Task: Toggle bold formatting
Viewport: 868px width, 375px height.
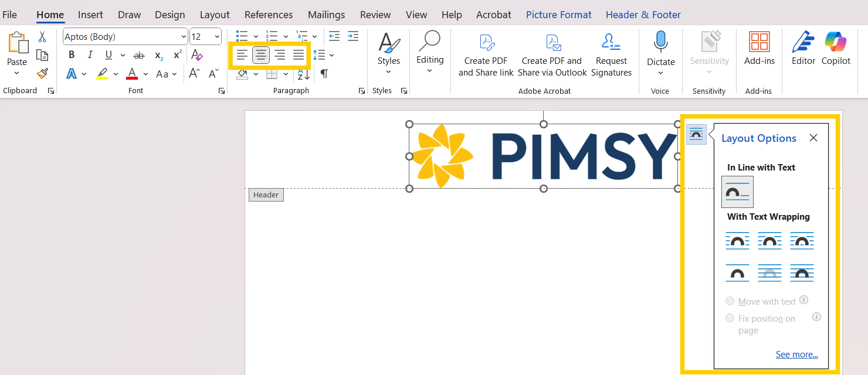Action: point(71,54)
